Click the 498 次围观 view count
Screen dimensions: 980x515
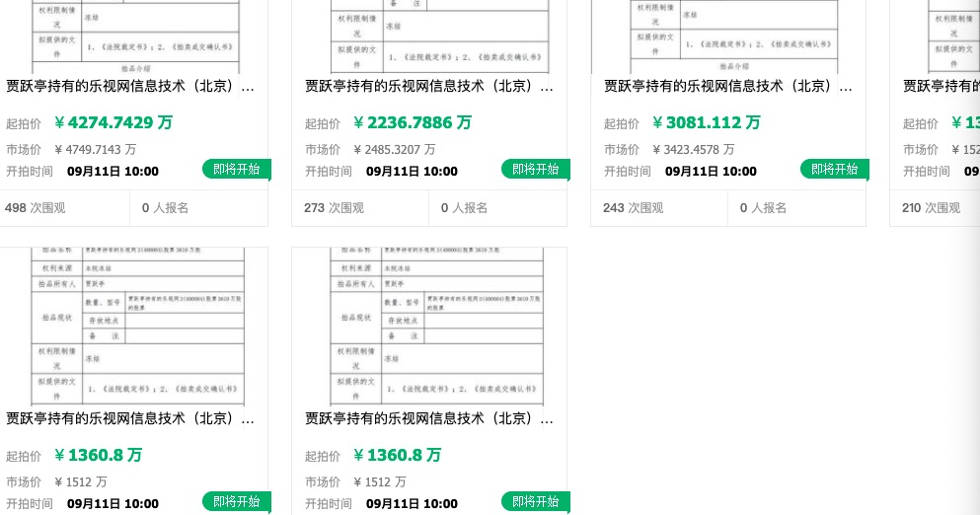tap(35, 208)
